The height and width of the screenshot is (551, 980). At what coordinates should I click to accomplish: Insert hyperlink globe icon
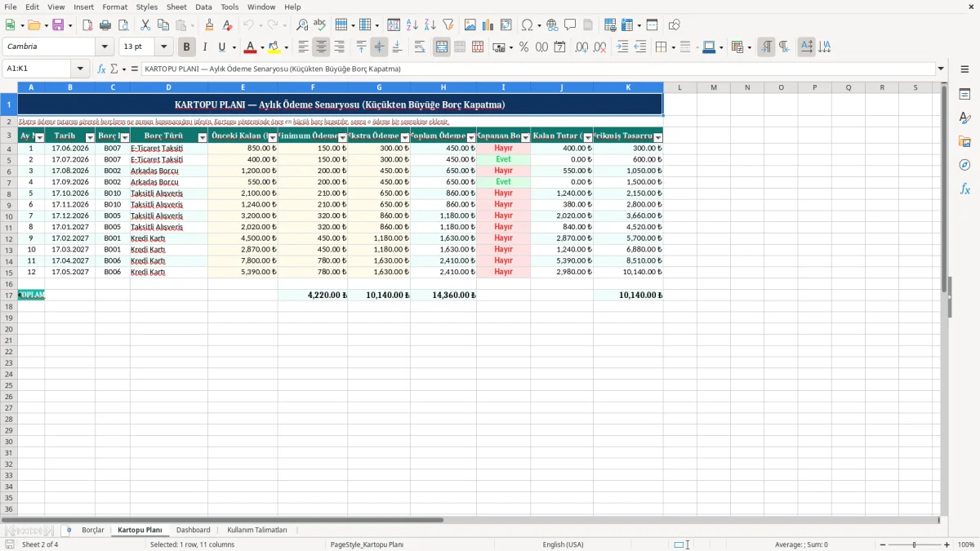tap(552, 25)
